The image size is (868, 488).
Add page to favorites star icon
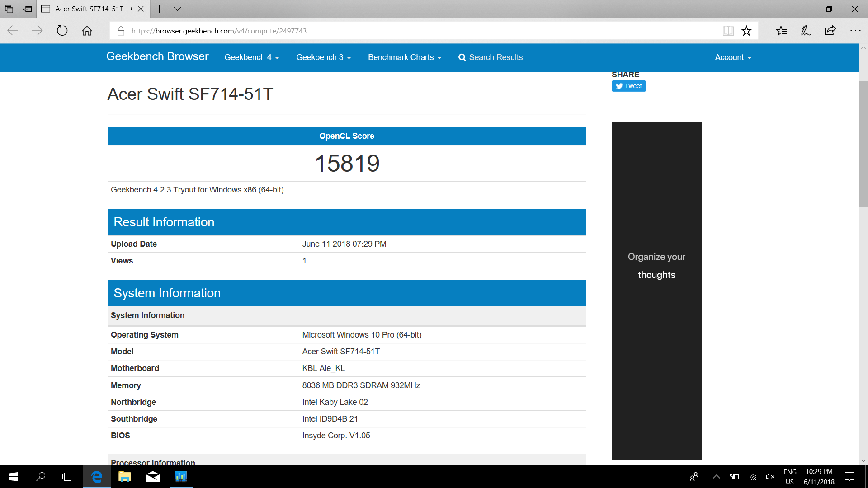pyautogui.click(x=746, y=31)
